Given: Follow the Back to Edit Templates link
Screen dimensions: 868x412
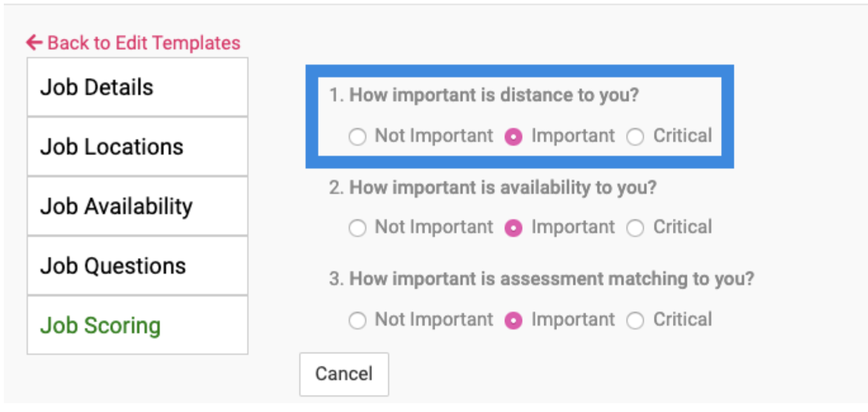Looking at the screenshot, I should click(143, 43).
